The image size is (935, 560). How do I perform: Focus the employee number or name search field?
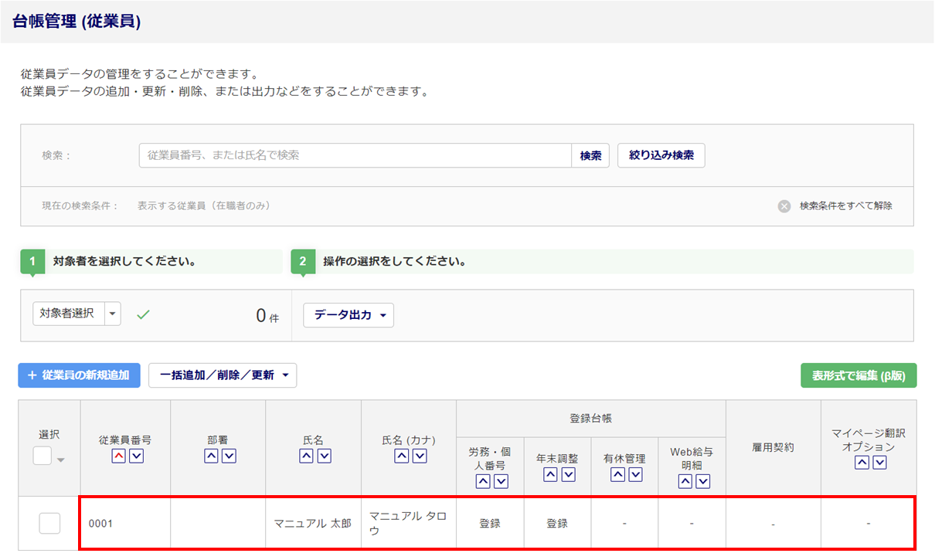click(x=355, y=155)
